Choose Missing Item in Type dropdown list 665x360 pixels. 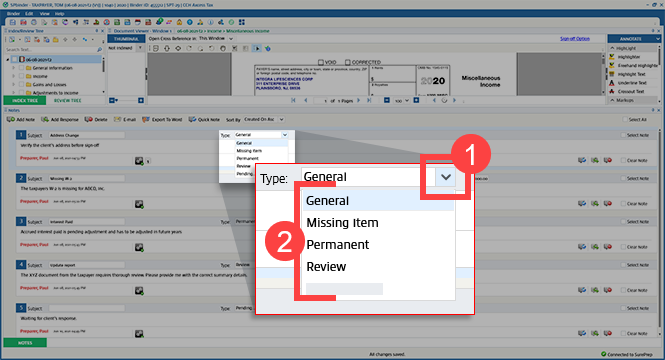[379, 223]
